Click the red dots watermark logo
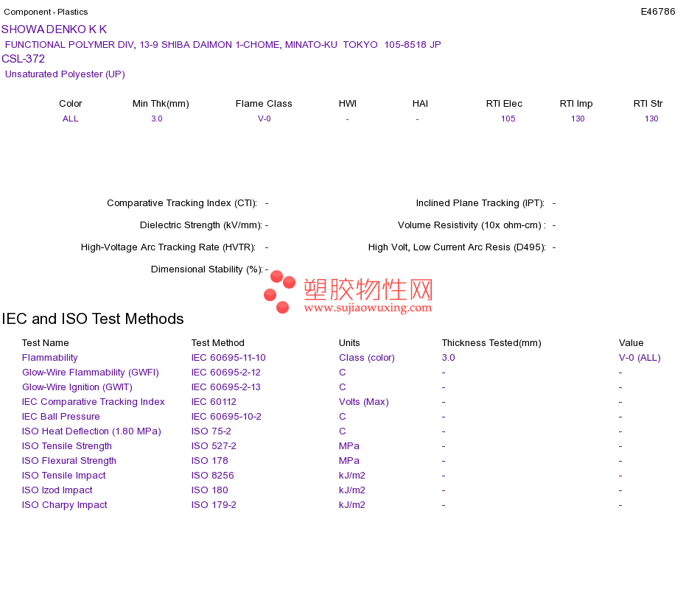 279,292
